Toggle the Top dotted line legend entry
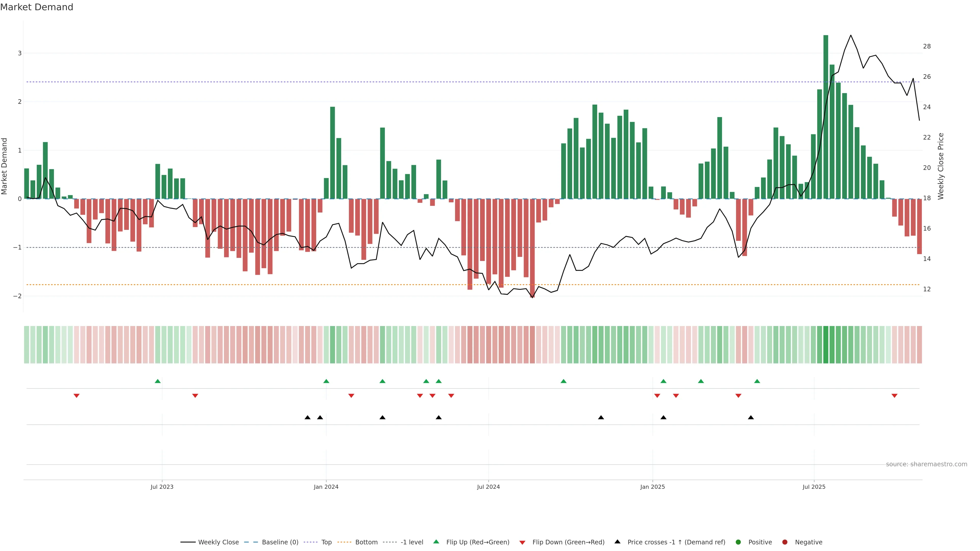Image resolution: width=980 pixels, height=551 pixels. (x=326, y=542)
